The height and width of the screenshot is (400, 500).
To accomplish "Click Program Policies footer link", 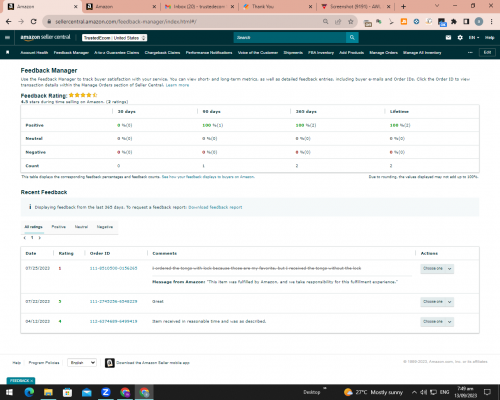I will pos(44,363).
